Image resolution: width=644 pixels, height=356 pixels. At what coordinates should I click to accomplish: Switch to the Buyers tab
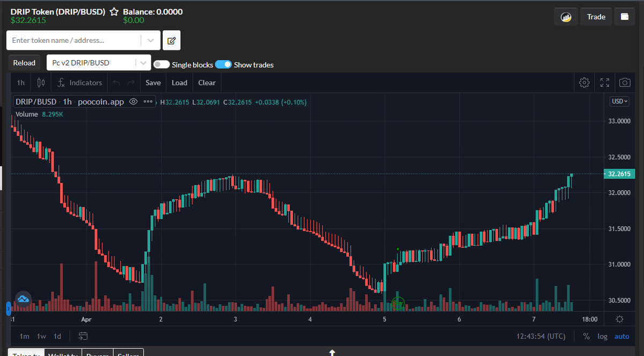coord(97,354)
